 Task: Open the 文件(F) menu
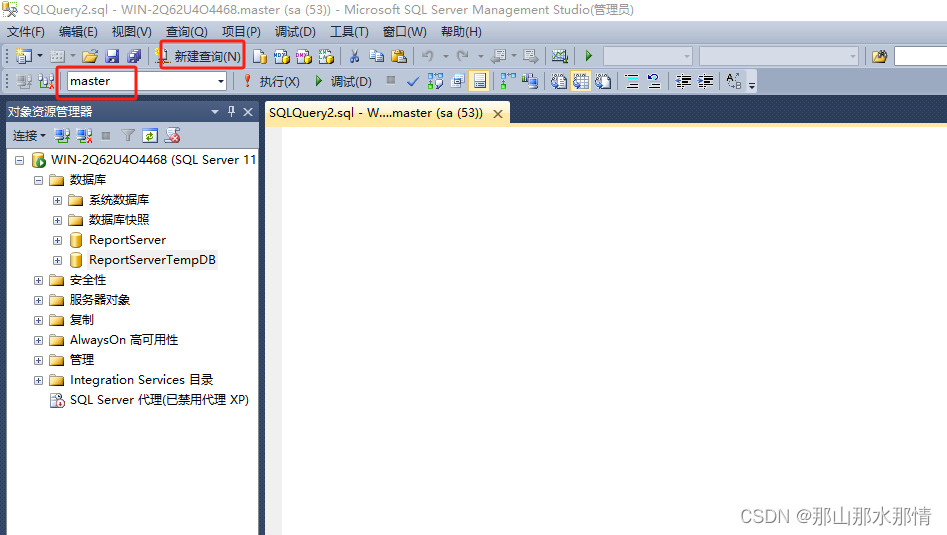[26, 32]
